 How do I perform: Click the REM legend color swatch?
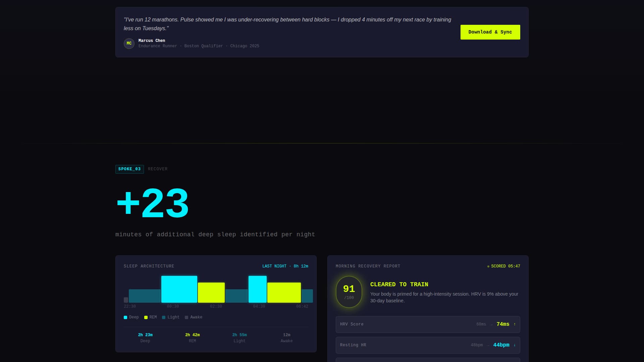coord(146,317)
